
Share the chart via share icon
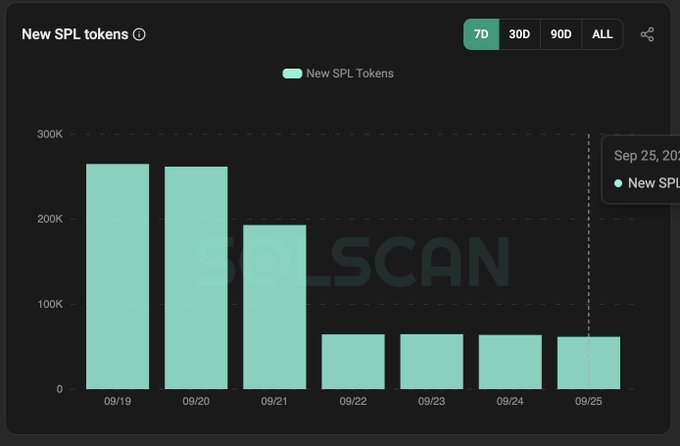pos(647,34)
